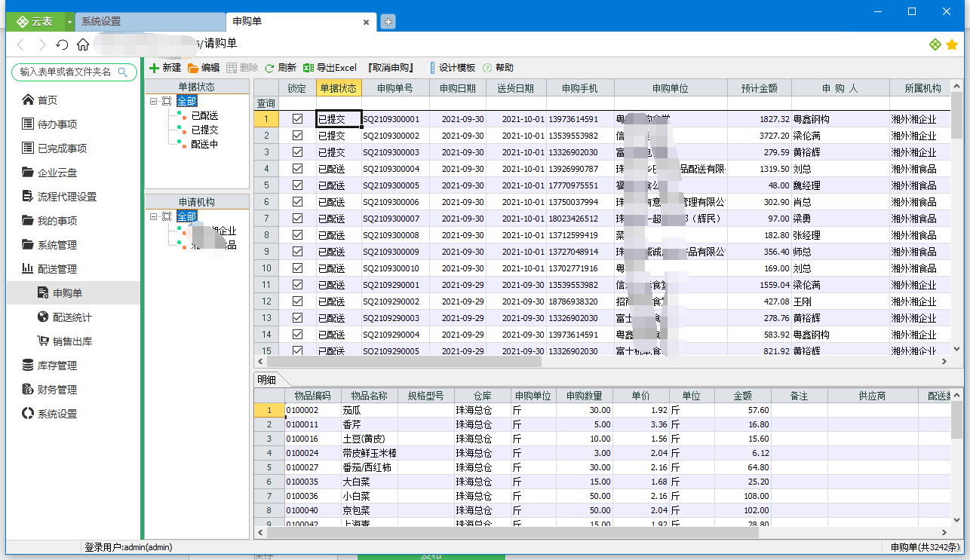This screenshot has width=970, height=560.
Task: Toggle 锁定 checkbox for SQ2109300005
Action: point(297,185)
